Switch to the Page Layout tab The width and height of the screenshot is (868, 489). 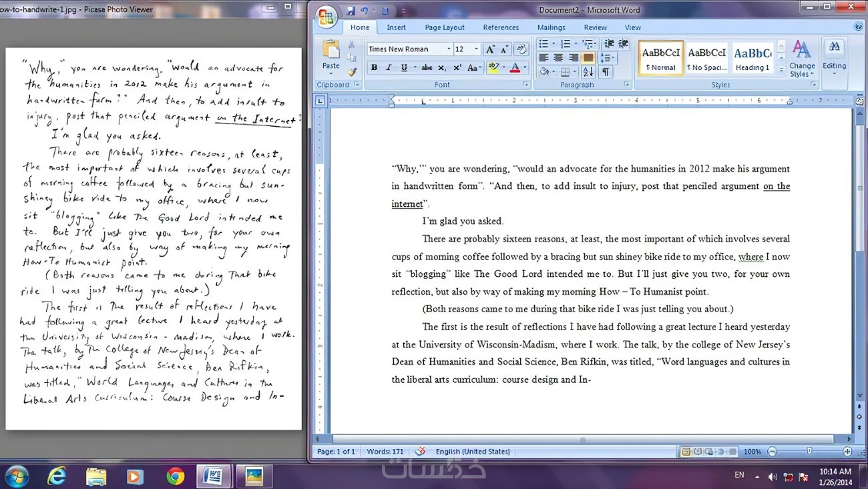click(x=445, y=27)
